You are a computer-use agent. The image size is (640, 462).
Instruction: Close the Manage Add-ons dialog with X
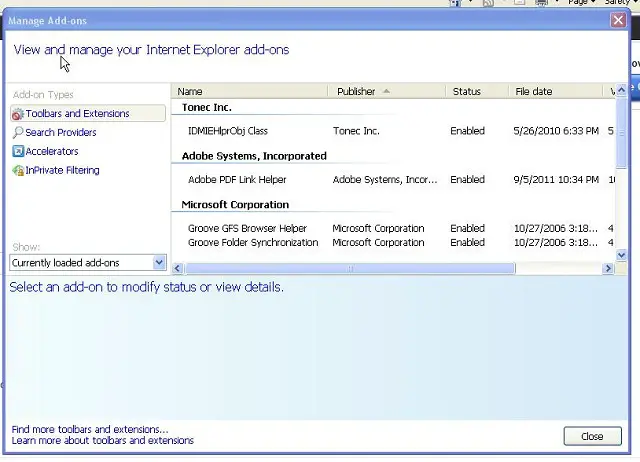618,20
